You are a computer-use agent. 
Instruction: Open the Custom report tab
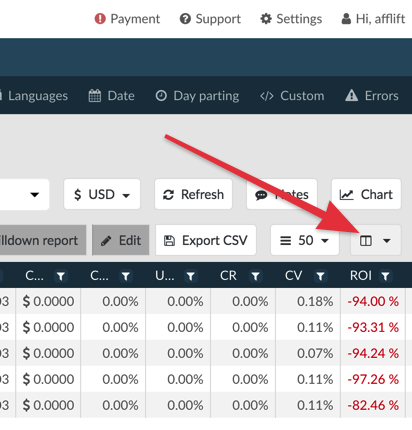point(292,96)
